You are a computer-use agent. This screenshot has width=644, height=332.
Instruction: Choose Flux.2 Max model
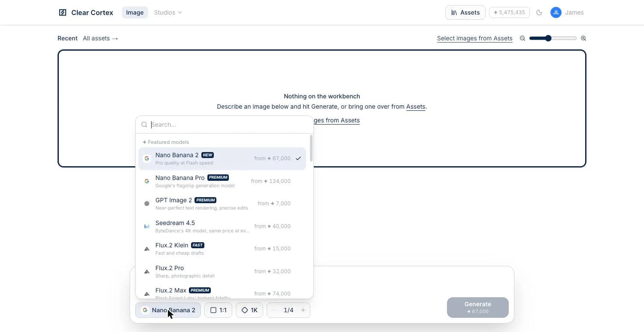point(222,291)
